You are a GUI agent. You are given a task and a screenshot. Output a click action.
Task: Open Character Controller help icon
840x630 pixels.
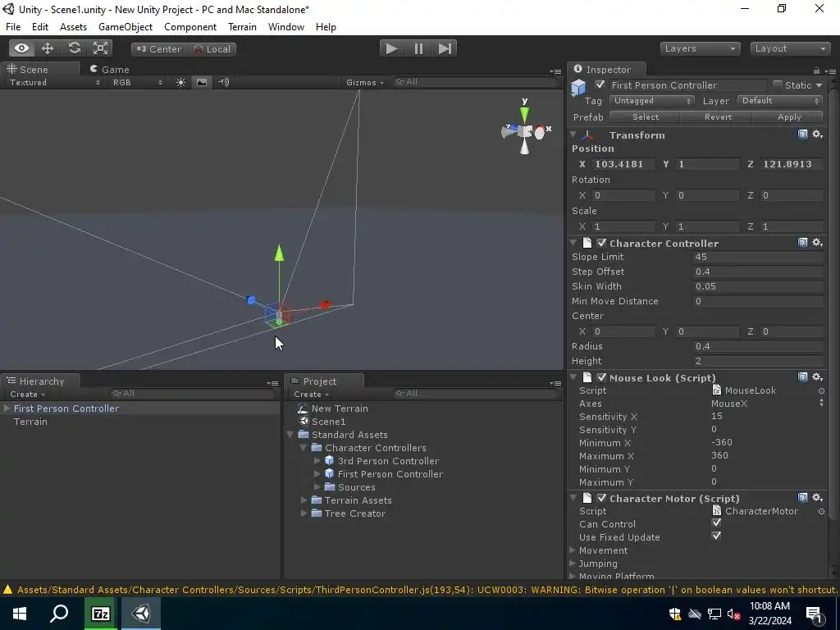(802, 243)
